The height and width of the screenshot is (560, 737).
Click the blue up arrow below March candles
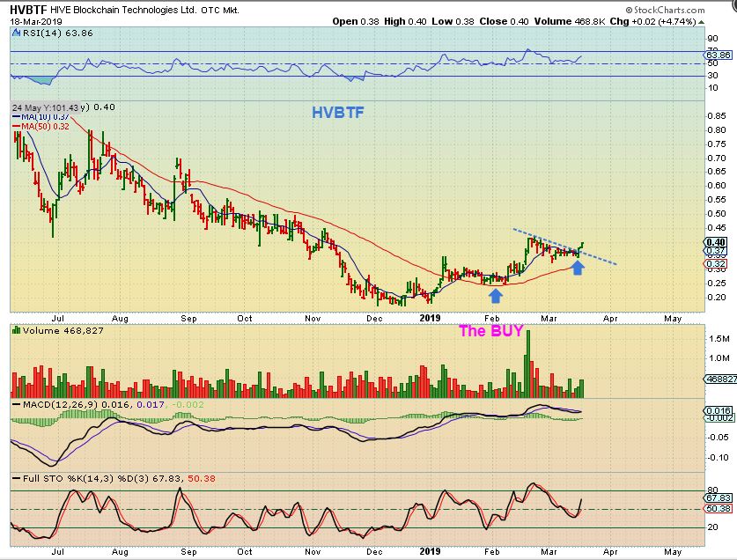pos(577,266)
